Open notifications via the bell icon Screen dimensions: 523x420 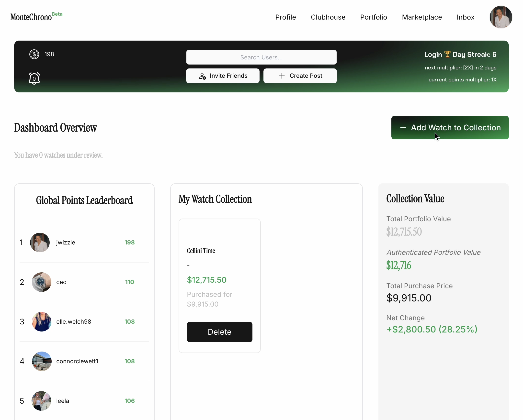(34, 78)
